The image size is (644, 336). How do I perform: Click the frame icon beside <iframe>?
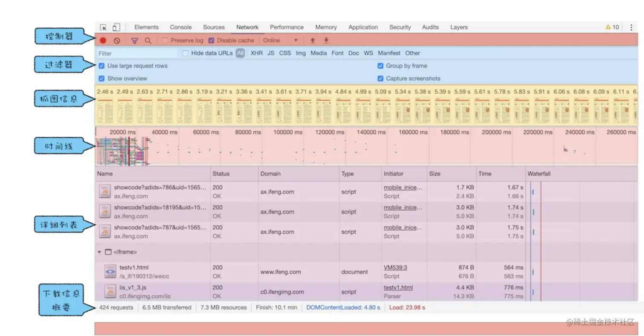[x=108, y=252]
